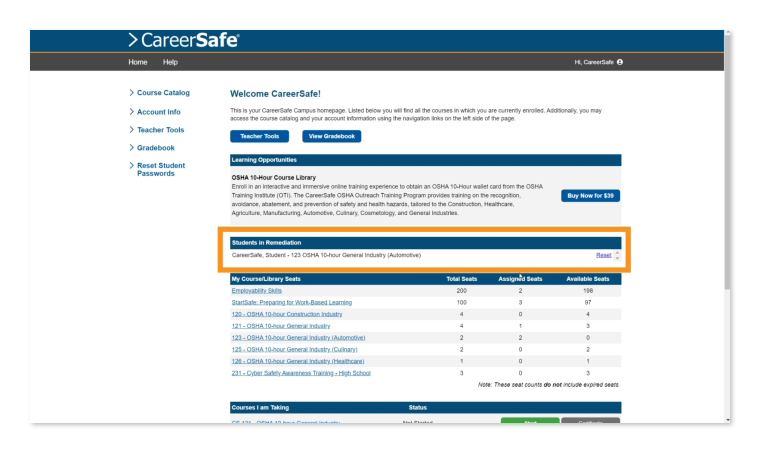
Task: Click the Students in Remediation section header
Action: tap(426, 243)
